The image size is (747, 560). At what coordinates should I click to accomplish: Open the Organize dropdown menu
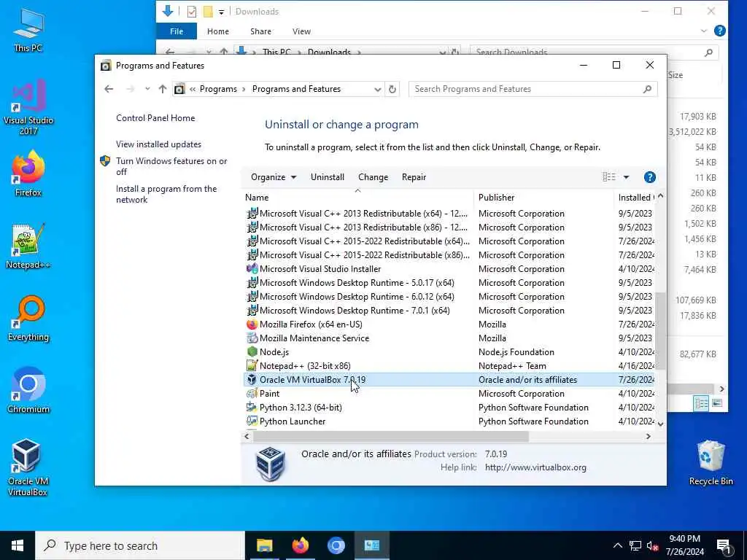pyautogui.click(x=274, y=177)
